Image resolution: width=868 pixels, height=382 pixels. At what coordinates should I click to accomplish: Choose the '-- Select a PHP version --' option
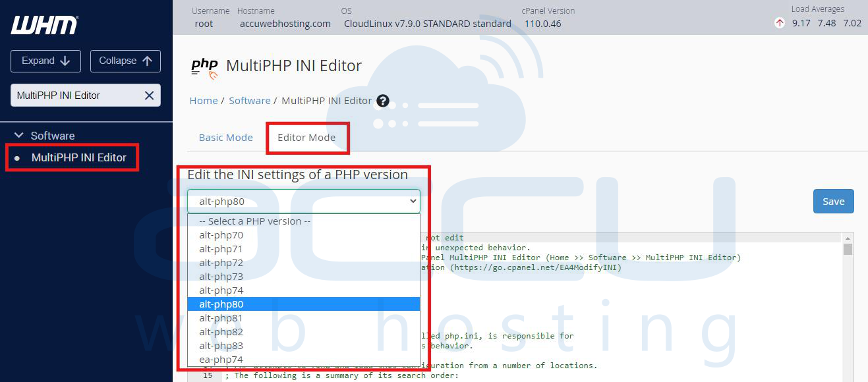[304, 221]
